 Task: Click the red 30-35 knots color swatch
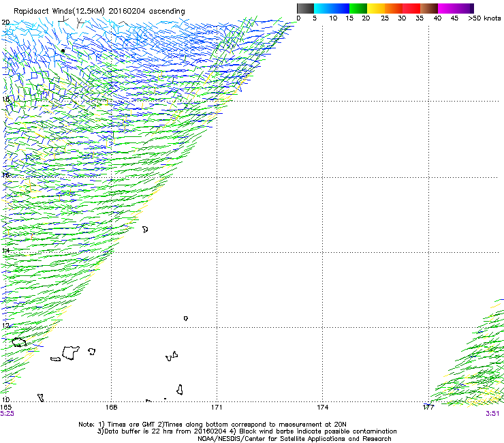[411, 8]
